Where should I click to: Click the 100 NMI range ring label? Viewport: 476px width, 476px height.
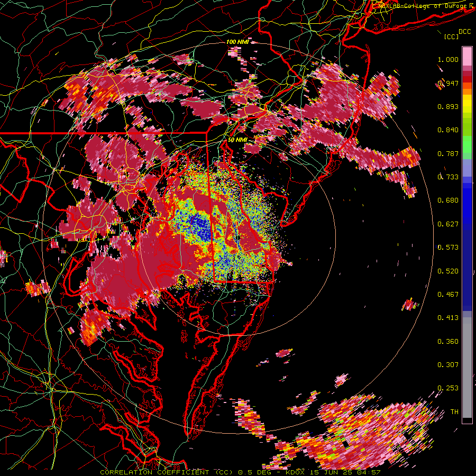pyautogui.click(x=237, y=42)
